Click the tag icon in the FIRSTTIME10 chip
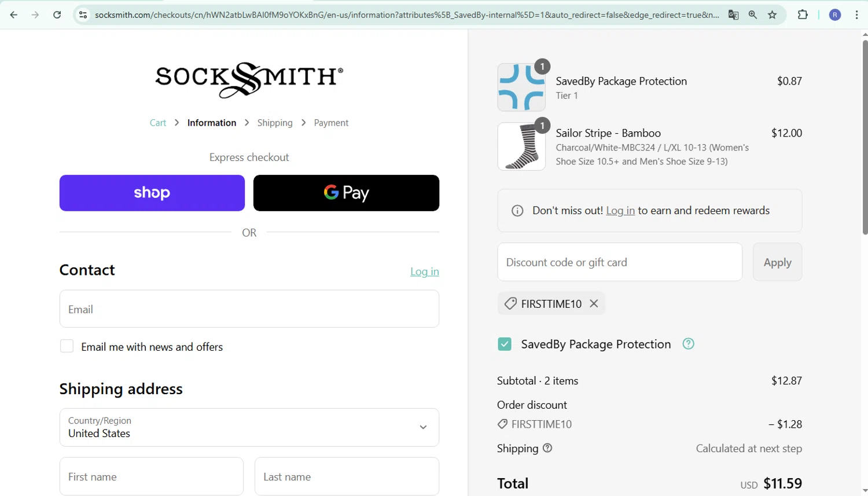Viewport: 868px width, 496px height. (510, 303)
